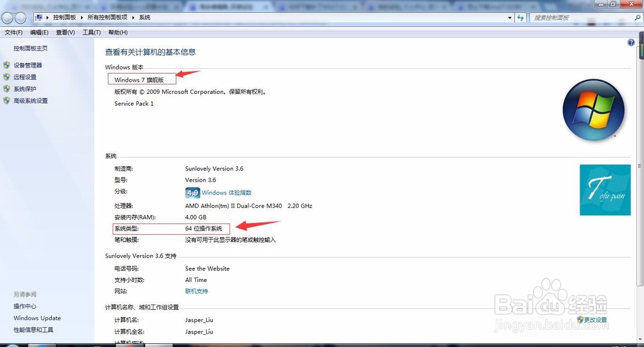Open the 查看(V) menu
Screen dimensions: 644x347
click(65, 32)
